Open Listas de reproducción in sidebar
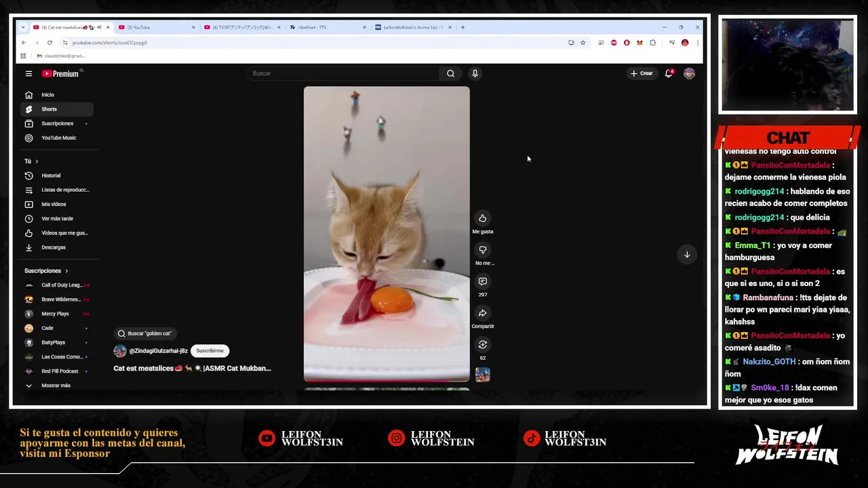The height and width of the screenshot is (488, 868). [56, 190]
